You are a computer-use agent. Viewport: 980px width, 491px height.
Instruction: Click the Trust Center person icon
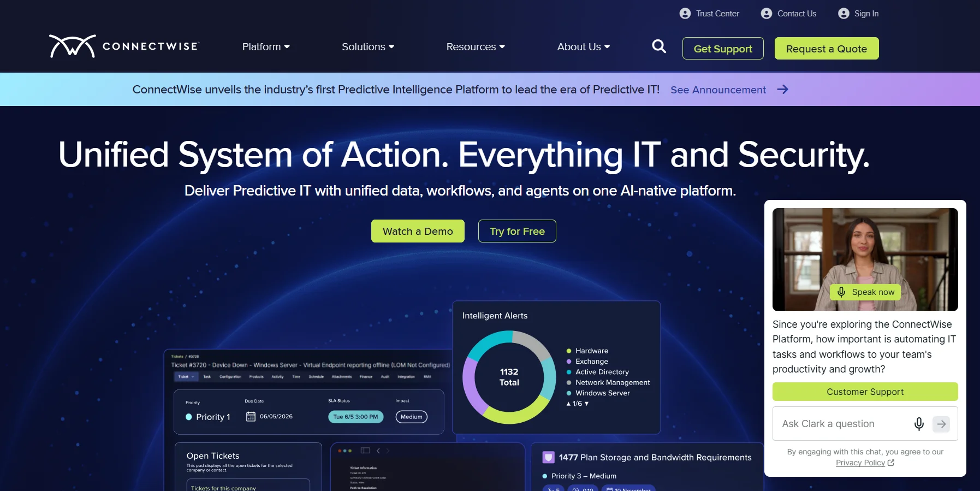click(x=685, y=14)
